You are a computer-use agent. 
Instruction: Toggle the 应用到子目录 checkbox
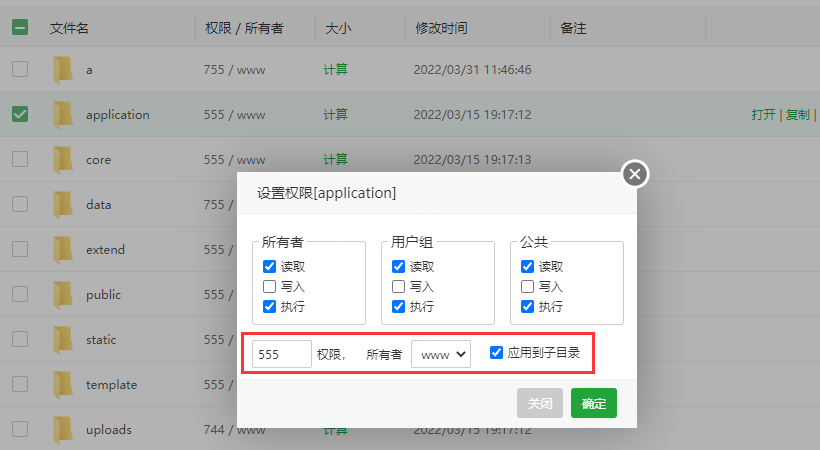497,352
